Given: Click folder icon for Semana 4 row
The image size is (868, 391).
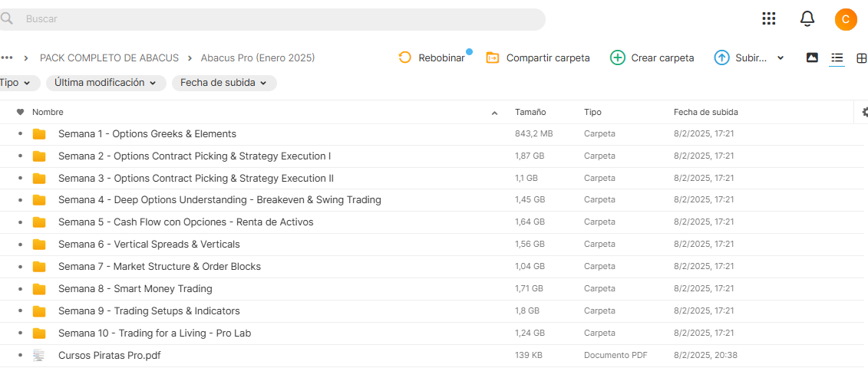Looking at the screenshot, I should (x=38, y=199).
